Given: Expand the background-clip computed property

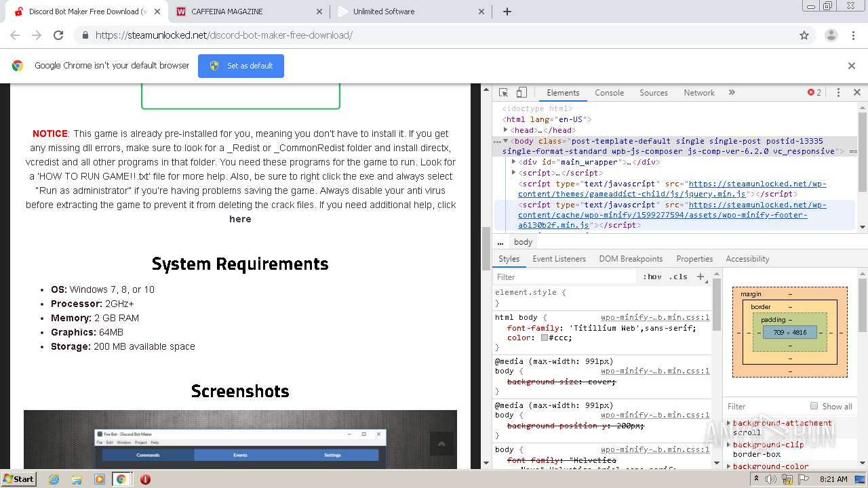Looking at the screenshot, I should (x=729, y=445).
